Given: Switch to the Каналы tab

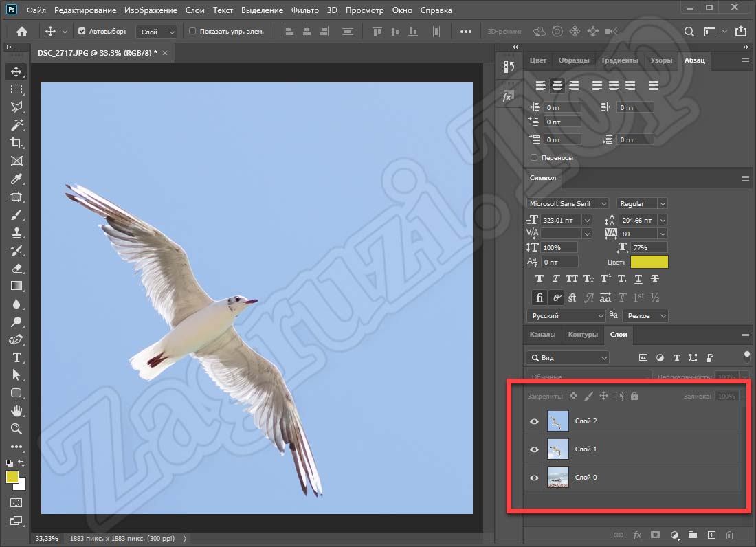Looking at the screenshot, I should click(x=542, y=335).
